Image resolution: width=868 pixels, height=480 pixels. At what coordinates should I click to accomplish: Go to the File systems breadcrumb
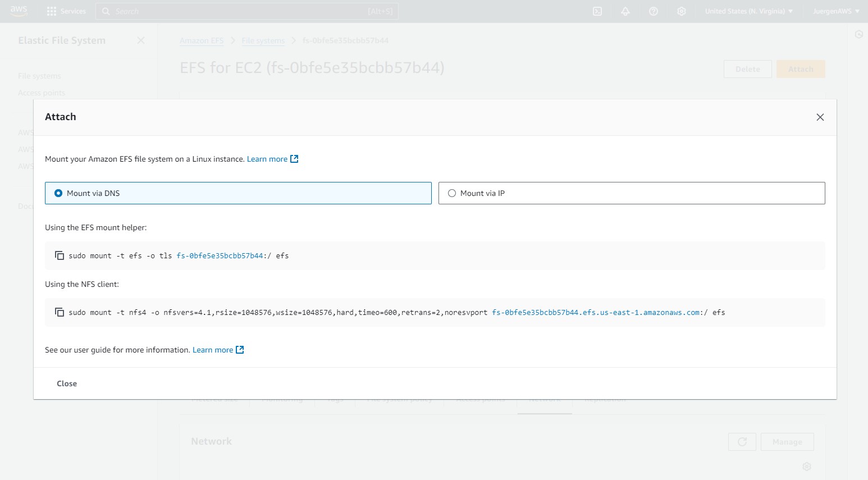pos(263,40)
